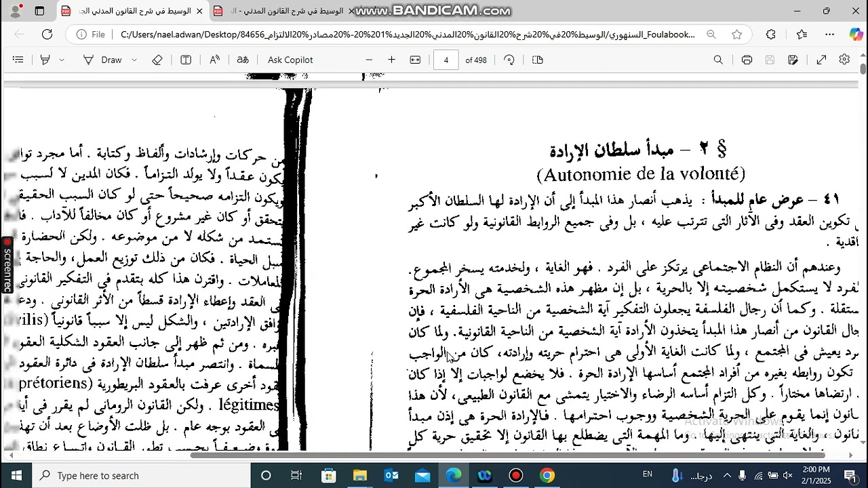The height and width of the screenshot is (488, 868).
Task: Click the page number field showing 4
Action: pos(446,60)
